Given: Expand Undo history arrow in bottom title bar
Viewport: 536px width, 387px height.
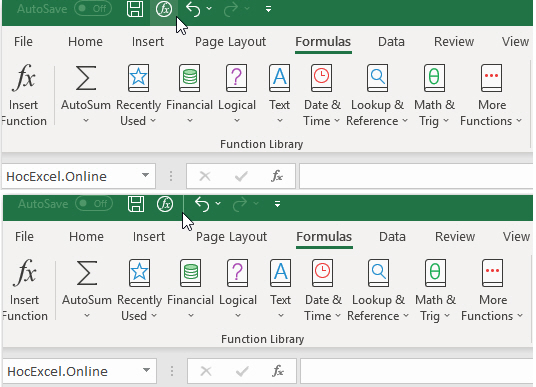Looking at the screenshot, I should pyautogui.click(x=218, y=204).
